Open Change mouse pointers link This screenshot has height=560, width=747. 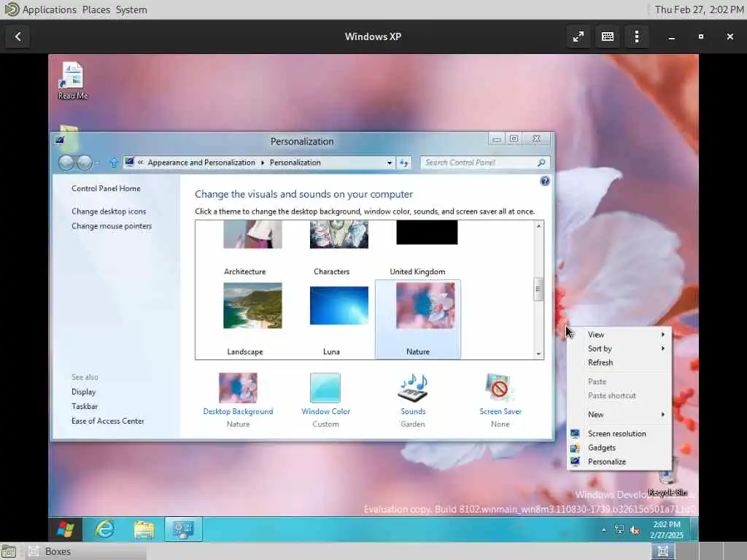coord(112,226)
